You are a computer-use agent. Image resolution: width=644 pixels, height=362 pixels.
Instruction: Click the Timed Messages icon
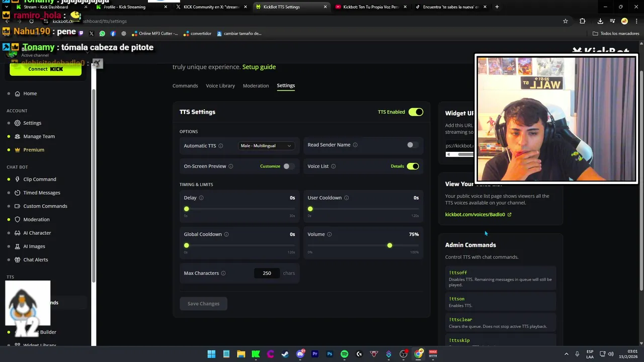pyautogui.click(x=18, y=193)
